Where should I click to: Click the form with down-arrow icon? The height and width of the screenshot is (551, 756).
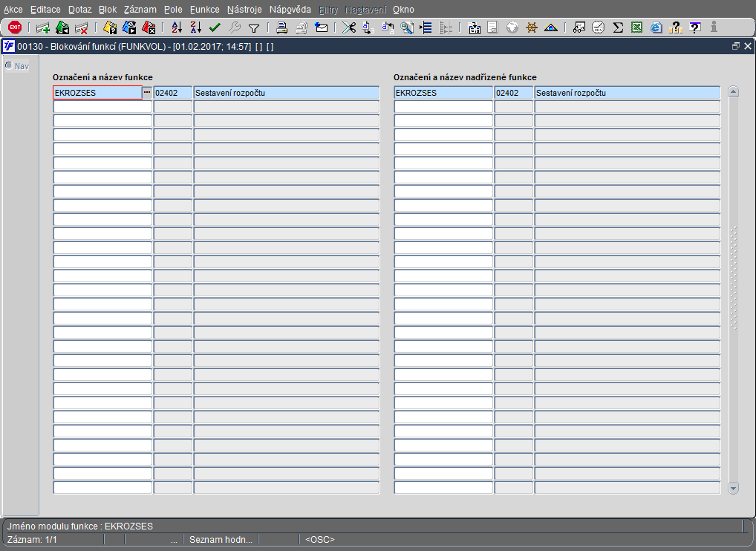475,28
